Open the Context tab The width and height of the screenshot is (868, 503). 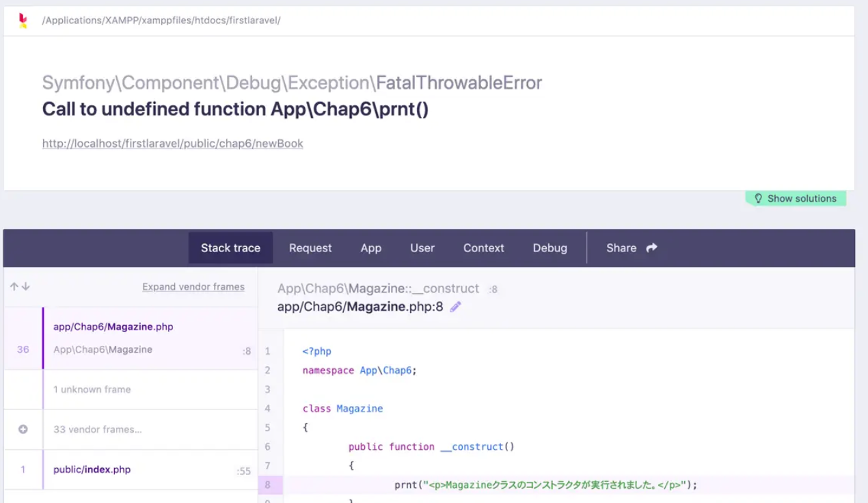tap(484, 247)
